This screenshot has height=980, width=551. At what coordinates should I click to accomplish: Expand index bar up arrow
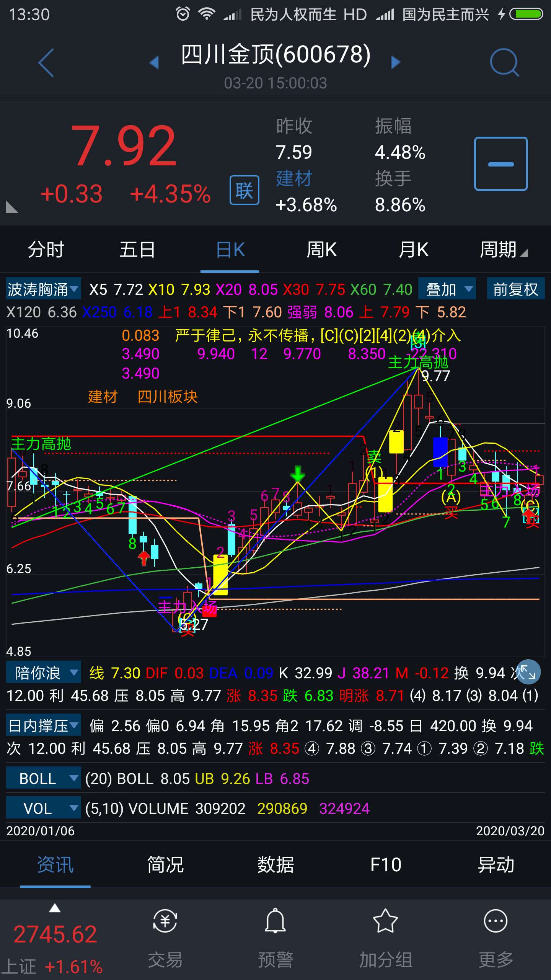point(55,908)
